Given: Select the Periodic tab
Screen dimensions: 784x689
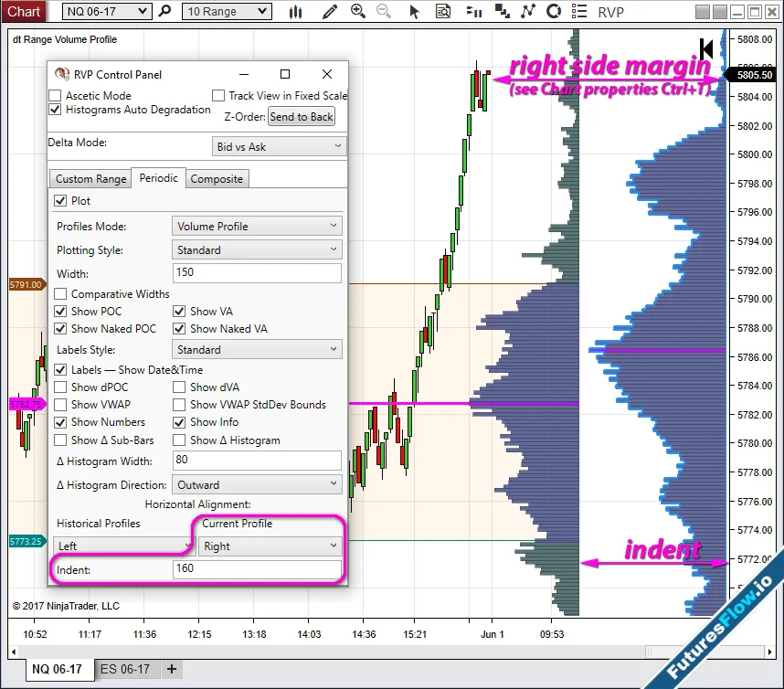Looking at the screenshot, I should [158, 178].
